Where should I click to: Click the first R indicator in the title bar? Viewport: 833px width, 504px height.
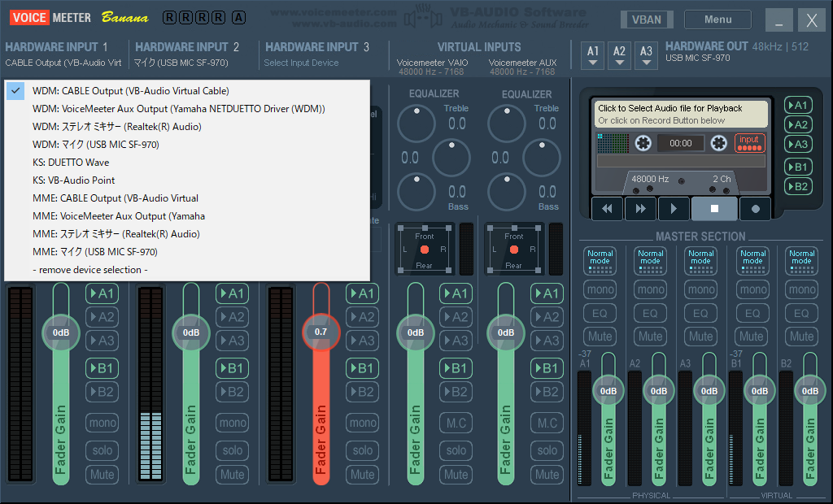tap(169, 18)
